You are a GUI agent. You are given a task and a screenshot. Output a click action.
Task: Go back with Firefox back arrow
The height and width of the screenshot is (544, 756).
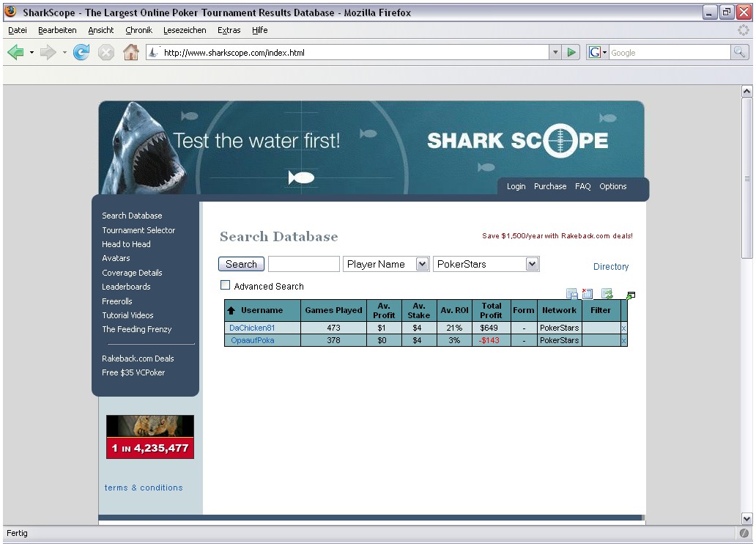pos(15,52)
